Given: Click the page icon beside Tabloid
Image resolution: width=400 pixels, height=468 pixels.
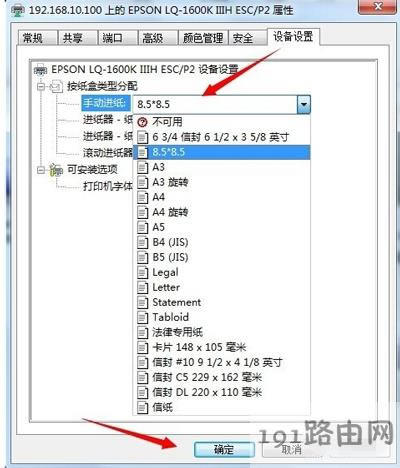Looking at the screenshot, I should 142,317.
